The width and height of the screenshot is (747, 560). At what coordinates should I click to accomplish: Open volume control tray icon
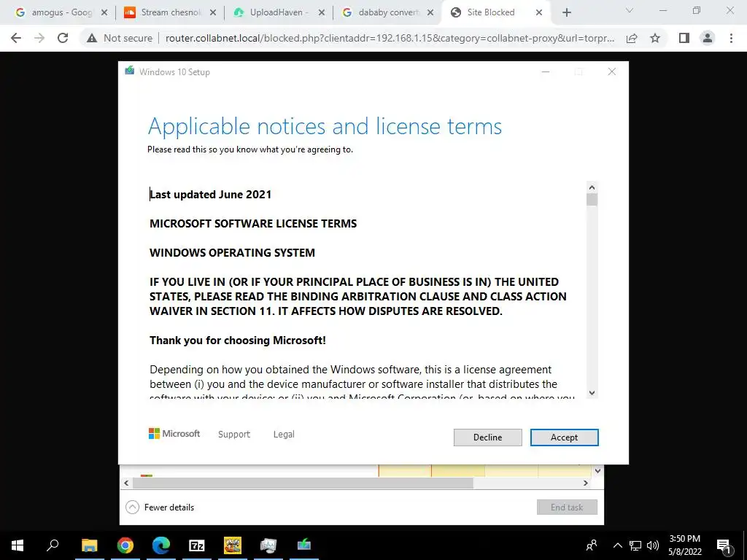tap(653, 545)
